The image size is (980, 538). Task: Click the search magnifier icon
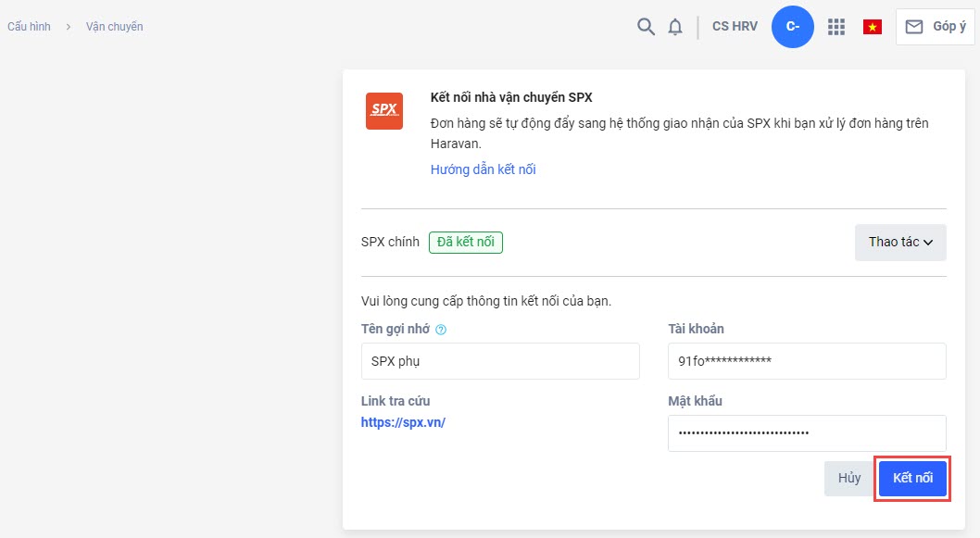coord(646,27)
